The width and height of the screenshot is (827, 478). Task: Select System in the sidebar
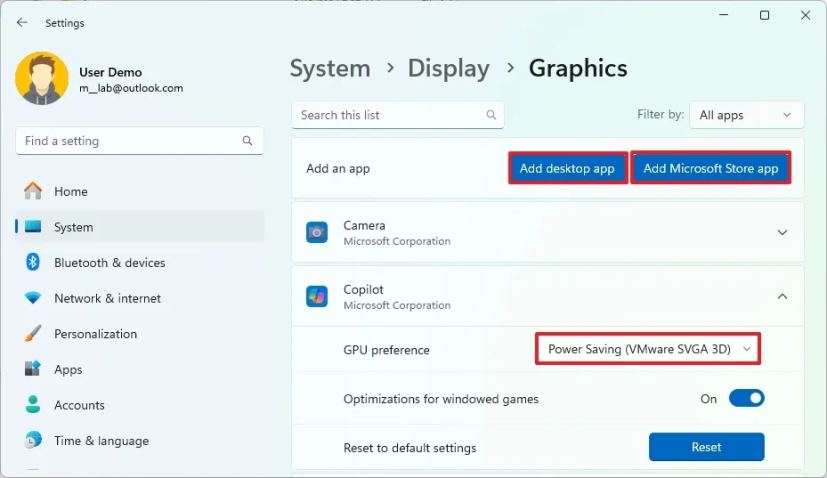click(x=140, y=227)
